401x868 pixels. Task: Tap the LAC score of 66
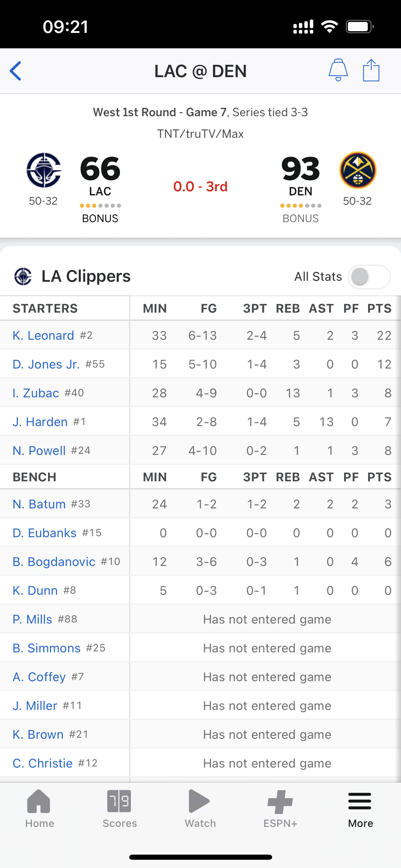coord(100,169)
